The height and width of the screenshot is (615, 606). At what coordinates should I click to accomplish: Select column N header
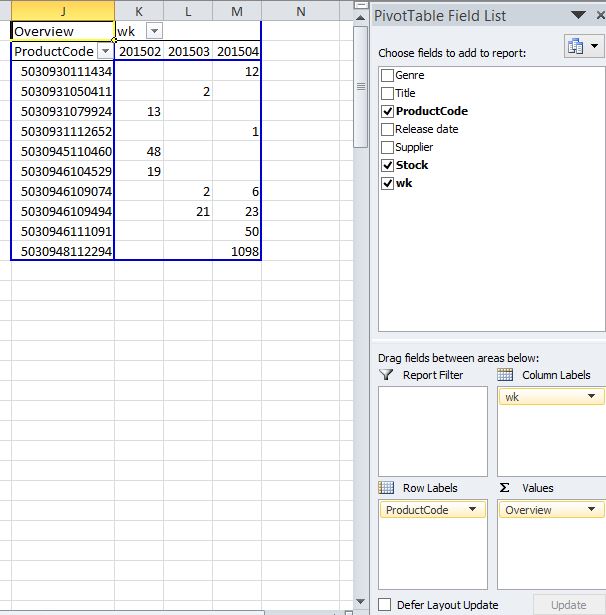(300, 11)
